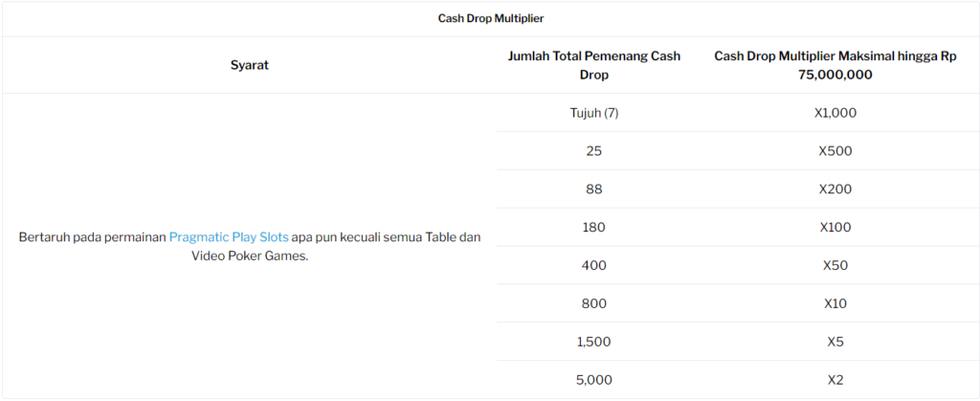Viewport: 980px width, 401px height.
Task: Click the X10 multiplier cell
Action: point(835,303)
